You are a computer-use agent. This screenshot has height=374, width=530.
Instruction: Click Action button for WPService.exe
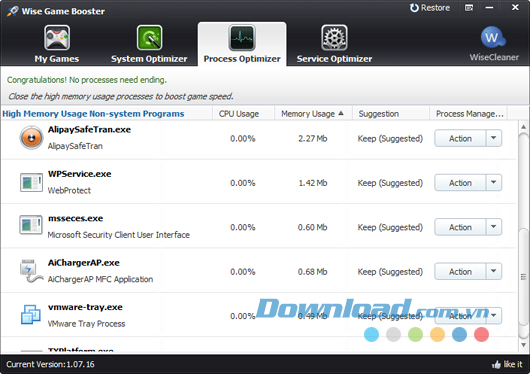coord(460,183)
